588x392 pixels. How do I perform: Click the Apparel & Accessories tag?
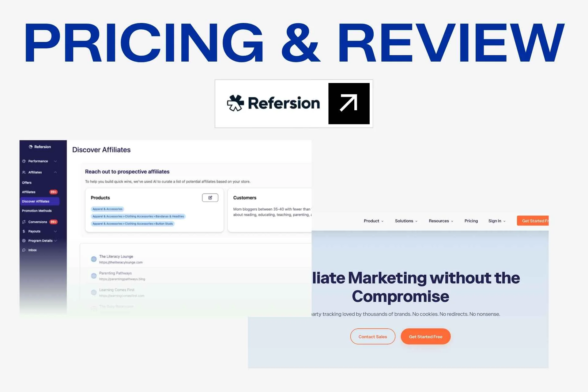pyautogui.click(x=107, y=209)
